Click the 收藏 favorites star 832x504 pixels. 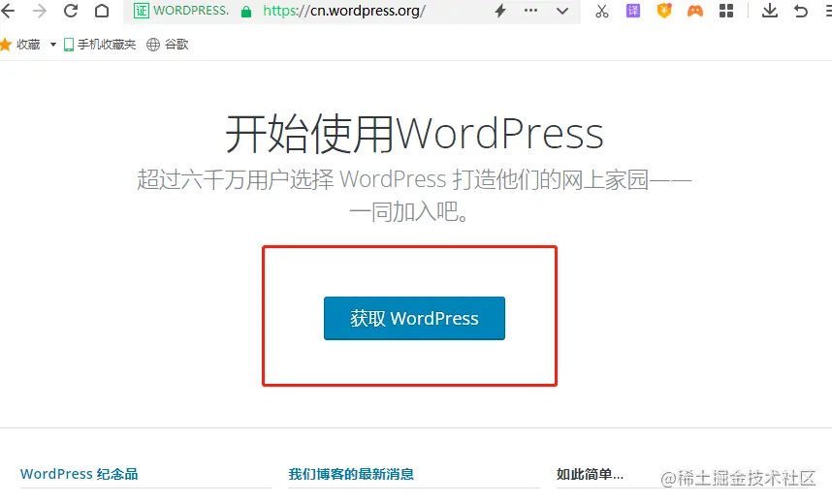6,45
